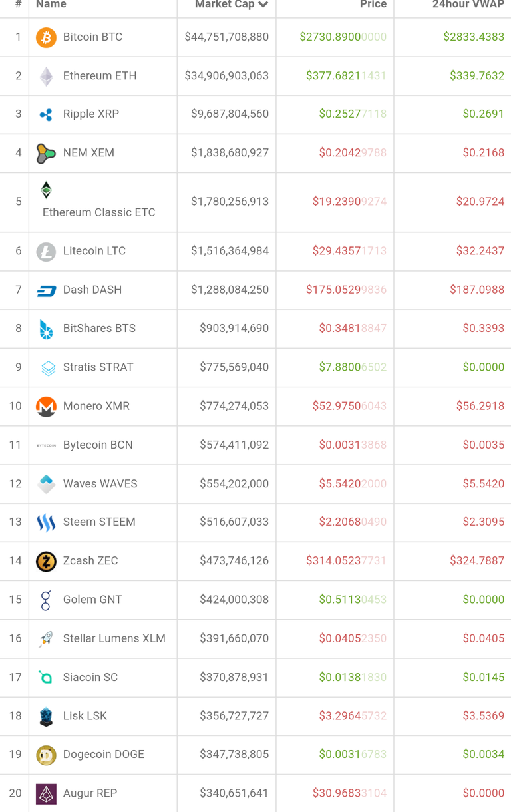Viewport: 511px width, 812px height.
Task: Sort table by 24hour VWAP header
Action: 468,5
